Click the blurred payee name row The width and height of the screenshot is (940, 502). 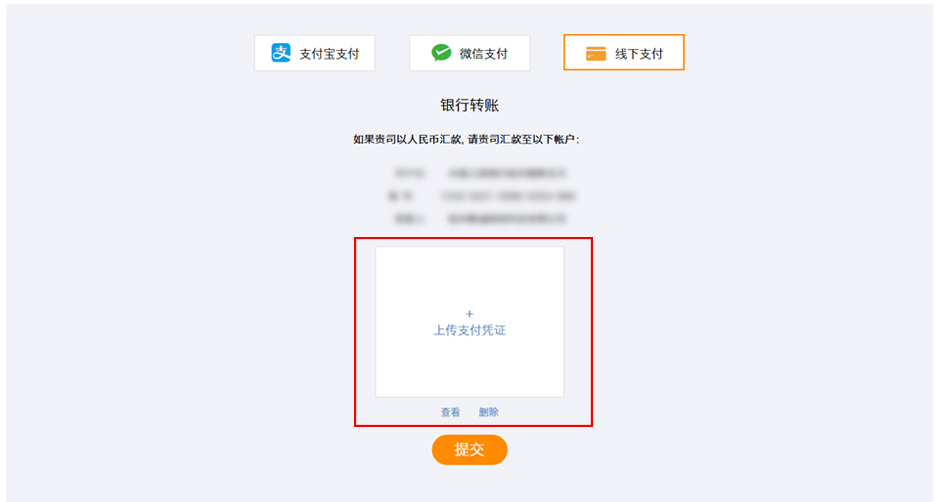click(480, 219)
